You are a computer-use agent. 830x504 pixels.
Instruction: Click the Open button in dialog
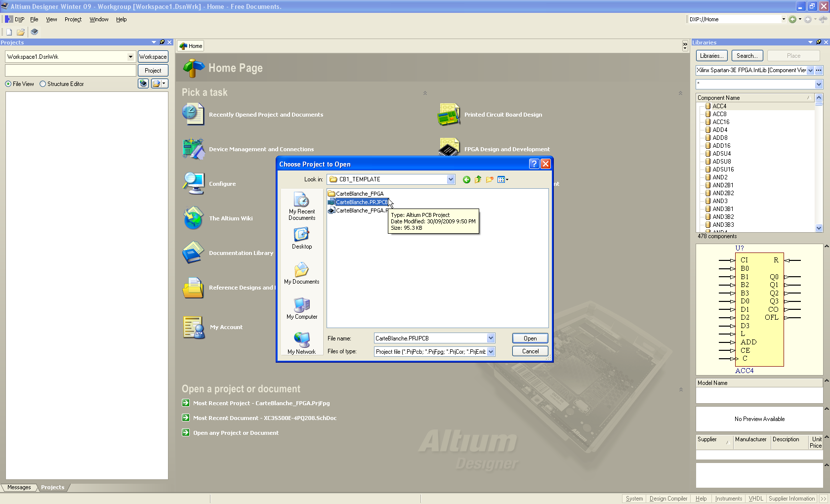[530, 338]
